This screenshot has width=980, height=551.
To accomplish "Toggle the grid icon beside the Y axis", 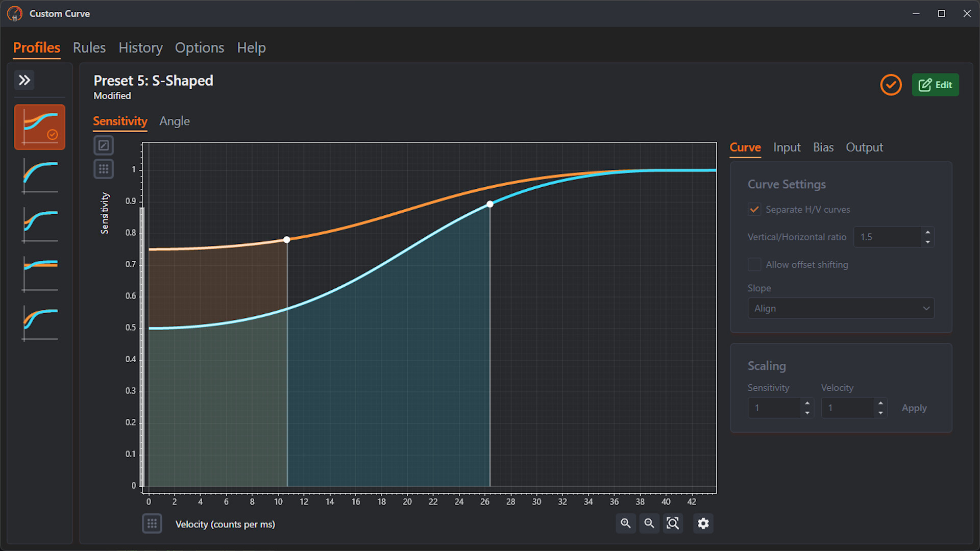I will pyautogui.click(x=104, y=169).
